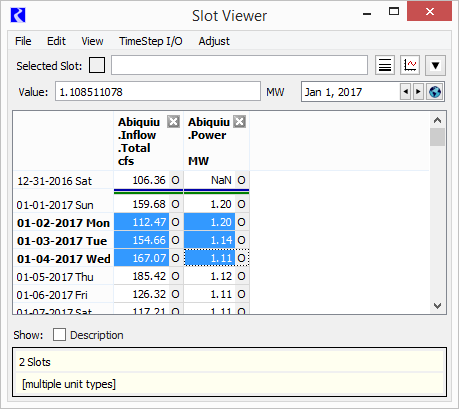459x409 pixels.
Task: Click the RiverWare app icon in title bar
Action: [x=18, y=15]
